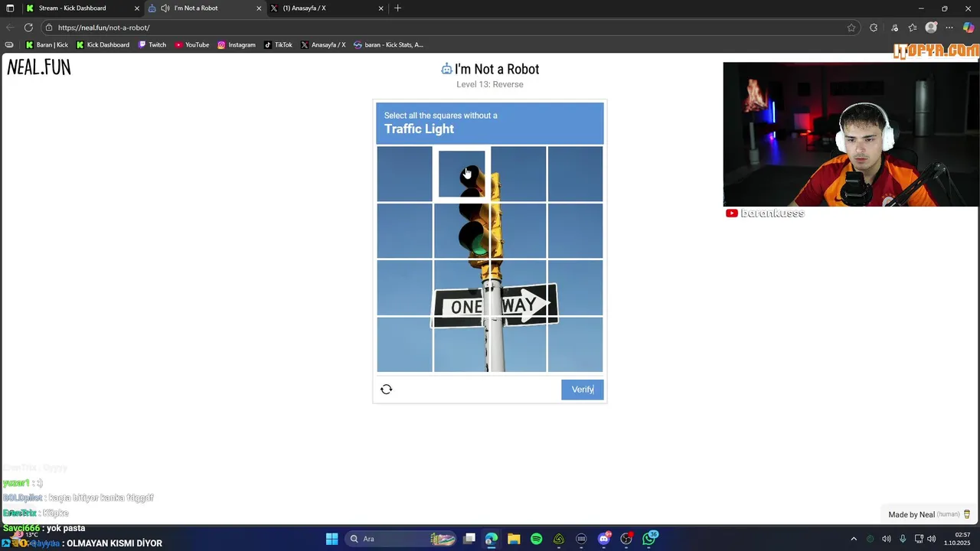The width and height of the screenshot is (980, 551).
Task: Open Discord from the taskbar
Action: [x=604, y=539]
